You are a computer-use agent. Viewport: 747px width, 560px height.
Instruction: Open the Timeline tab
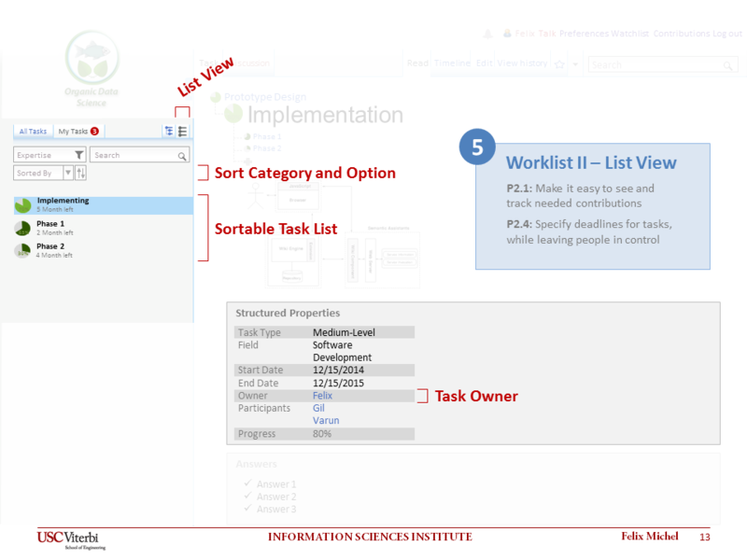(452, 64)
